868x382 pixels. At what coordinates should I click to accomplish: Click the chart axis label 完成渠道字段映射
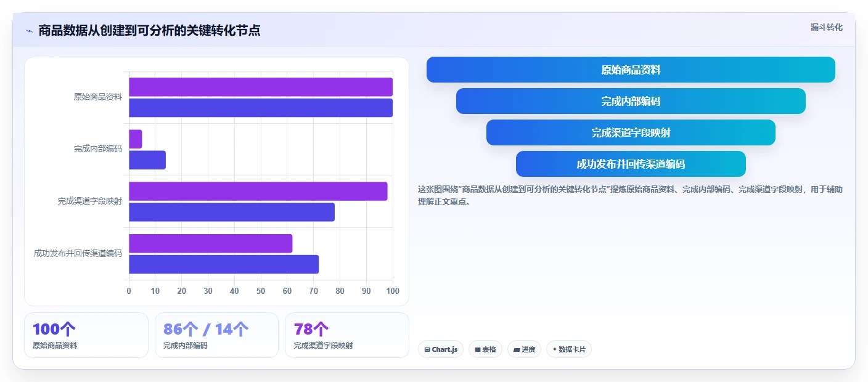(90, 201)
